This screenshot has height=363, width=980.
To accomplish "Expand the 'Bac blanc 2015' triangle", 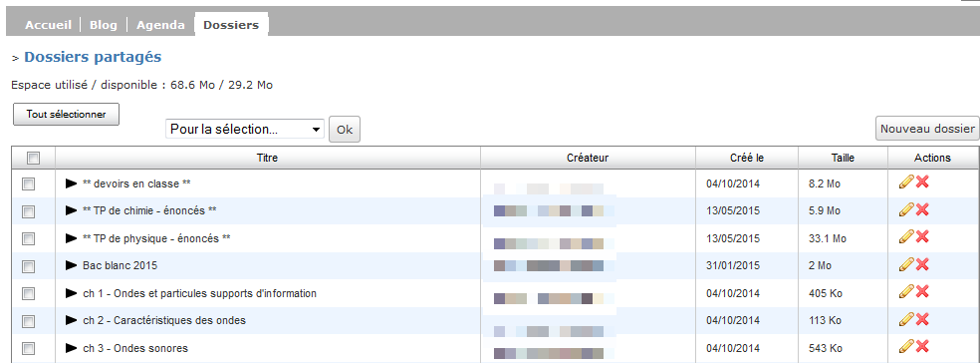I will click(x=71, y=265).
